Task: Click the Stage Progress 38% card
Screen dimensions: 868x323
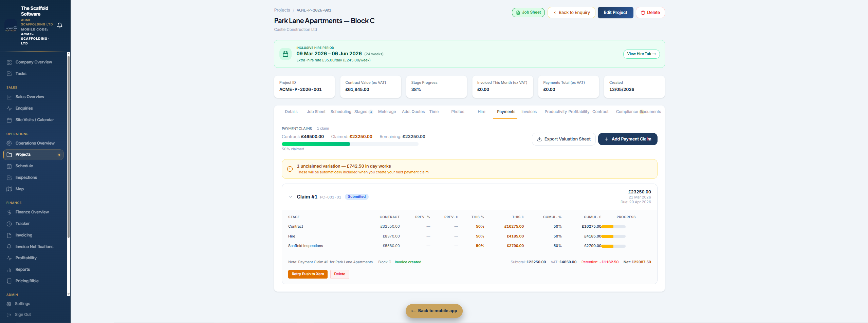Action: (x=436, y=87)
